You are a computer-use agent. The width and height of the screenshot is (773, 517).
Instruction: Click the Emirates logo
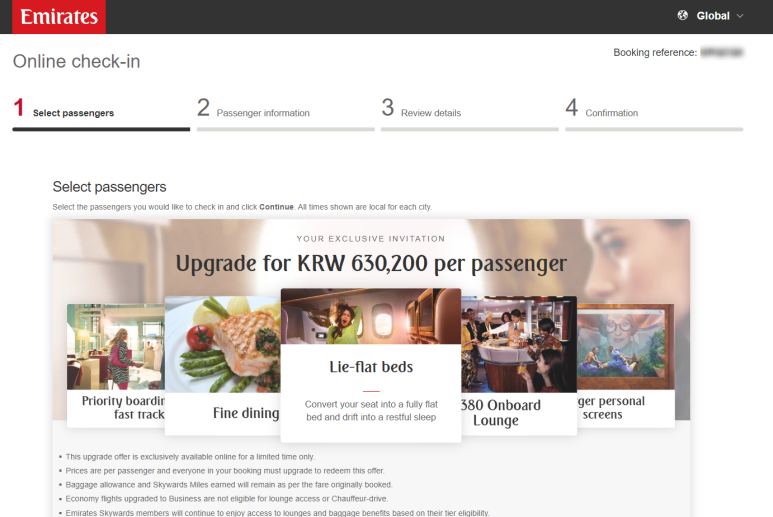59,17
